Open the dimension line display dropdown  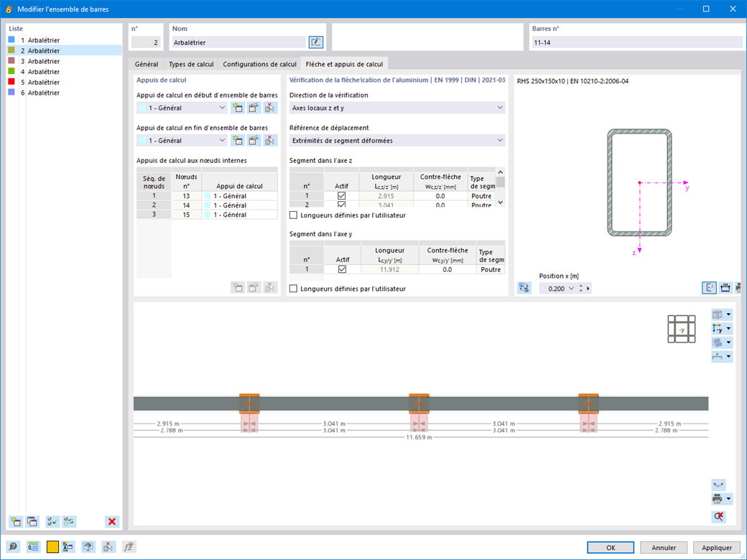click(728, 357)
